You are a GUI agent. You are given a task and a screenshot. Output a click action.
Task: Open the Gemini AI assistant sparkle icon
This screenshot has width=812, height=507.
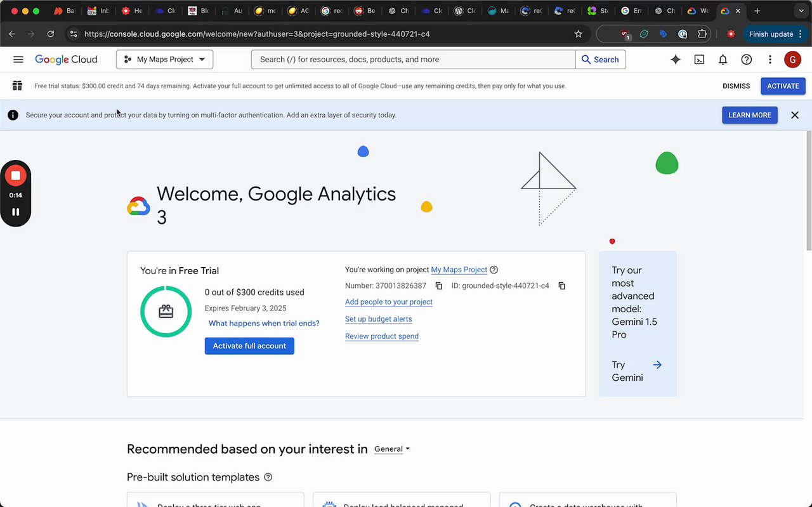[676, 60]
